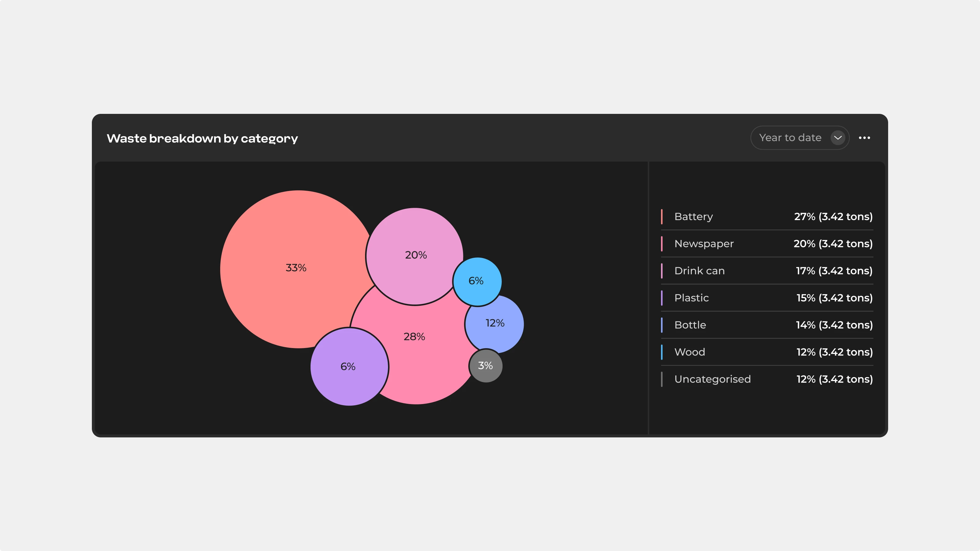Select the purple 6% bubble
980x551 pixels.
click(349, 367)
